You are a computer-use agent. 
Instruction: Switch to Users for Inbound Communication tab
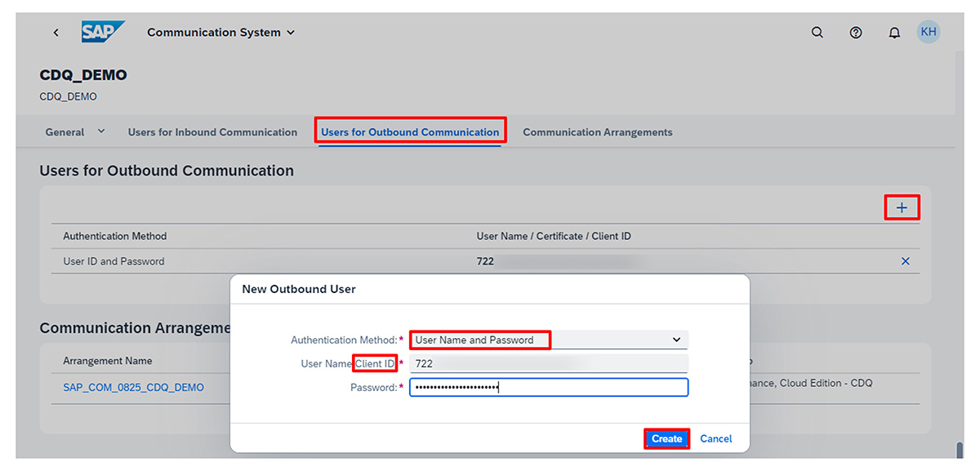(212, 132)
